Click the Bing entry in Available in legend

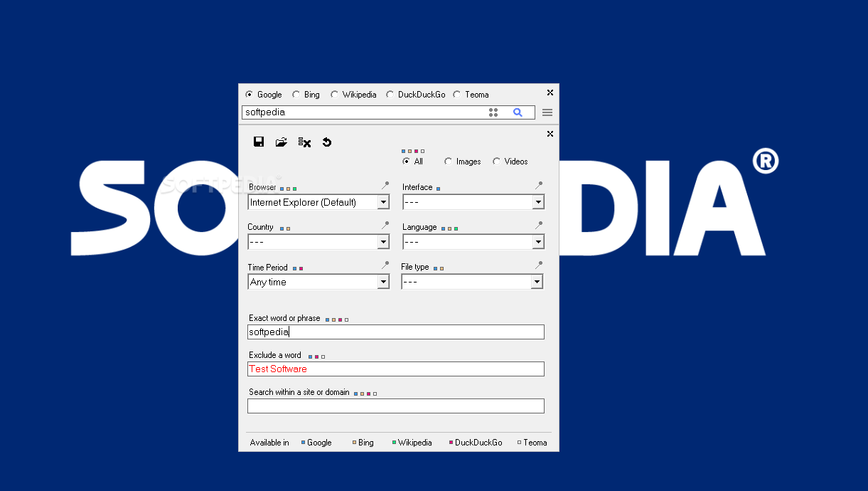click(363, 443)
